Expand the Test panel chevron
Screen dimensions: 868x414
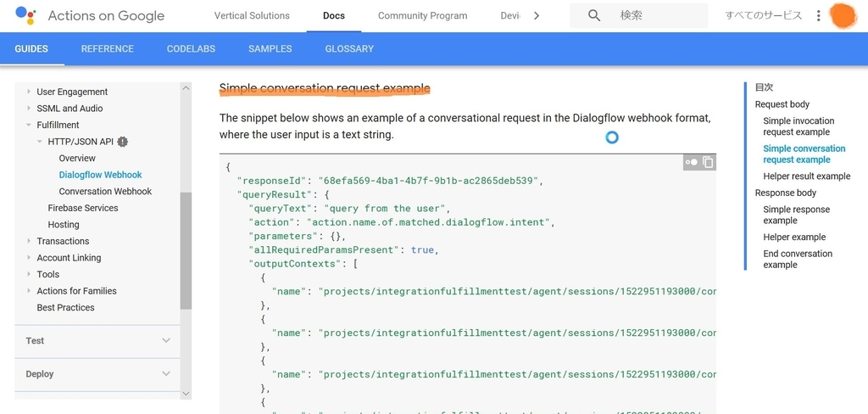coord(166,341)
